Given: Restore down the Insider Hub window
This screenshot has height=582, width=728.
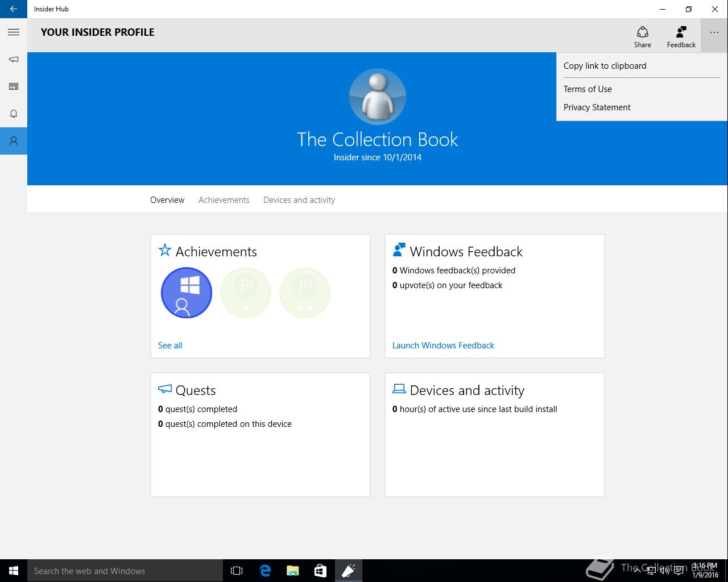Looking at the screenshot, I should (689, 9).
